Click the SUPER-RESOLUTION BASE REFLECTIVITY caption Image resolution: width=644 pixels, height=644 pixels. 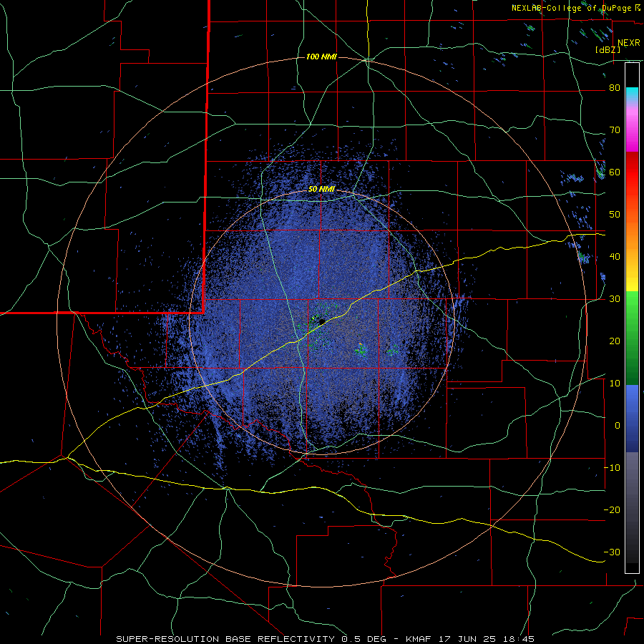225,639
